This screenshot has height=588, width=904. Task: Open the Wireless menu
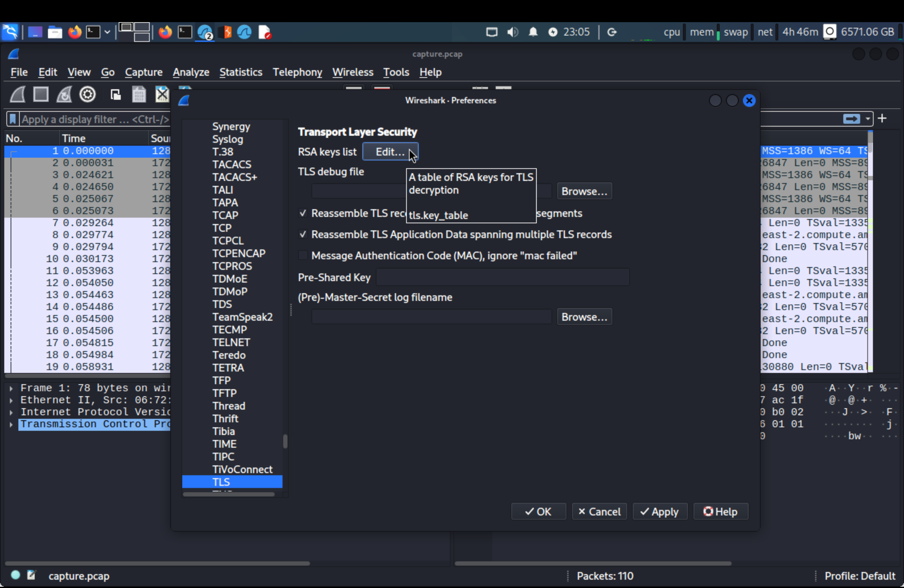(x=353, y=72)
